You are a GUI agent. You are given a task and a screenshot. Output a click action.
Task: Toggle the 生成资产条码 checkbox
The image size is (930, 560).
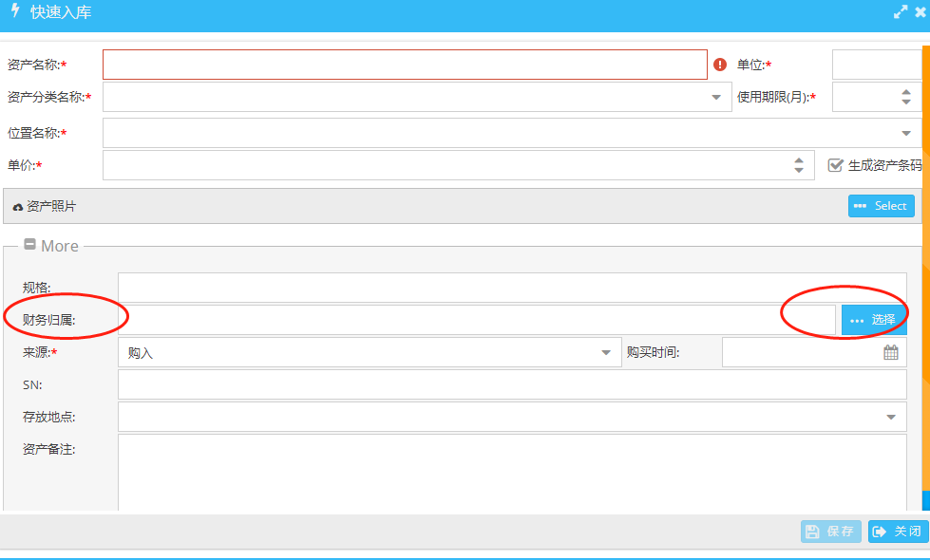click(x=835, y=165)
